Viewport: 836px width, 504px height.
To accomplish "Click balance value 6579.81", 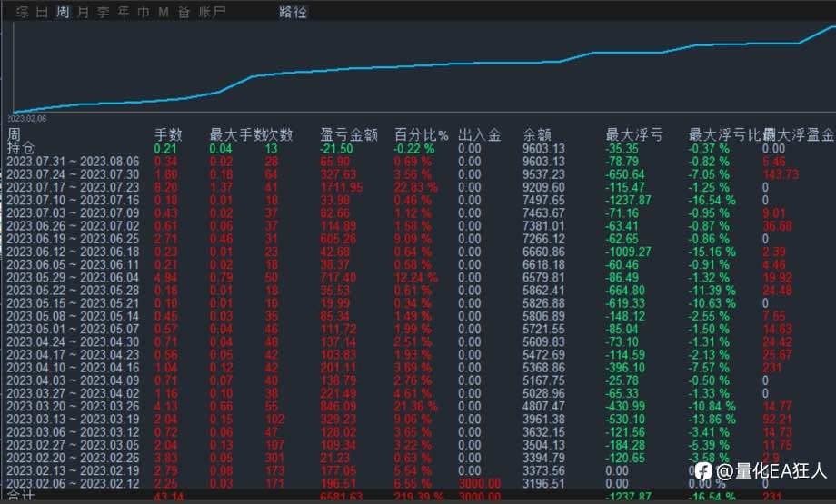I will point(543,278).
